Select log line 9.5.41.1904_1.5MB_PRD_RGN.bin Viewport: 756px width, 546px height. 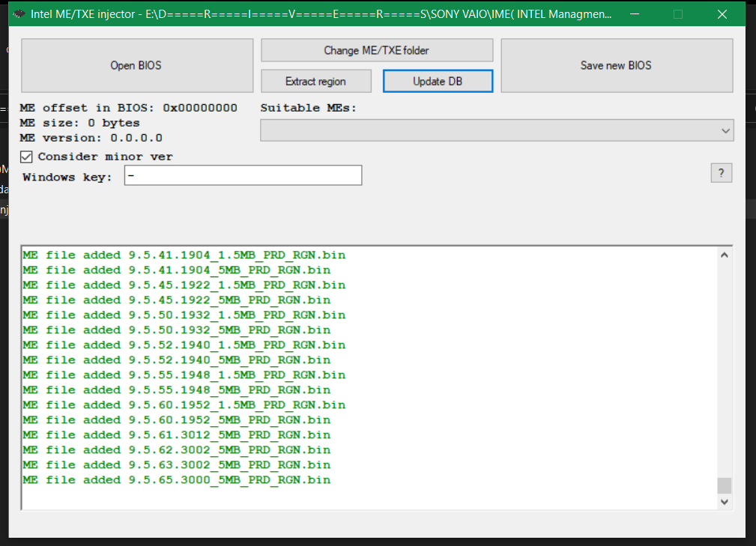(x=184, y=255)
